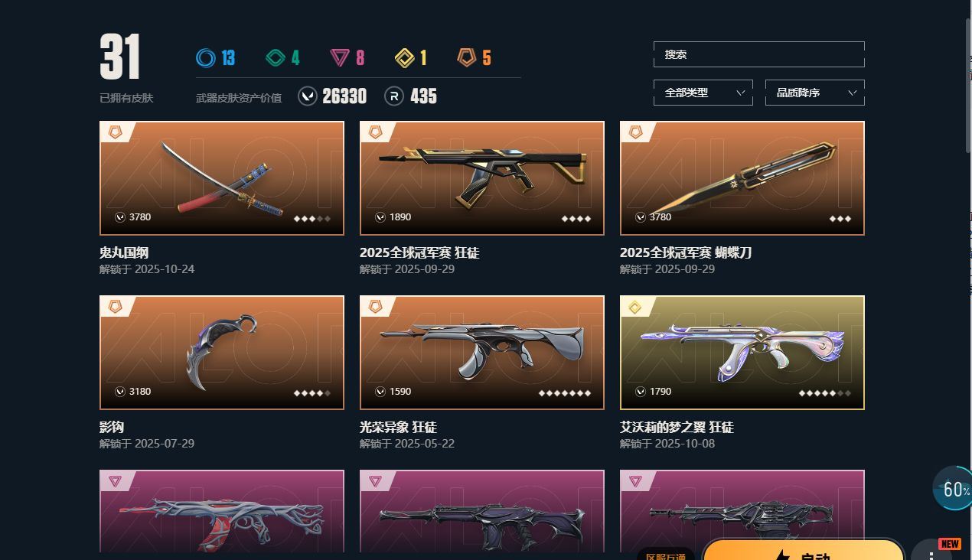This screenshot has width=972, height=560.
Task: Select the 光荣异象 狂徒 skin thumbnail
Action: click(x=482, y=353)
